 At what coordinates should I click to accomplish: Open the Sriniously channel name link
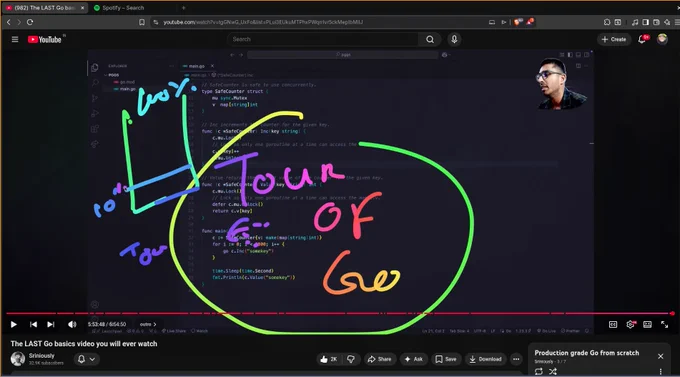click(x=42, y=355)
